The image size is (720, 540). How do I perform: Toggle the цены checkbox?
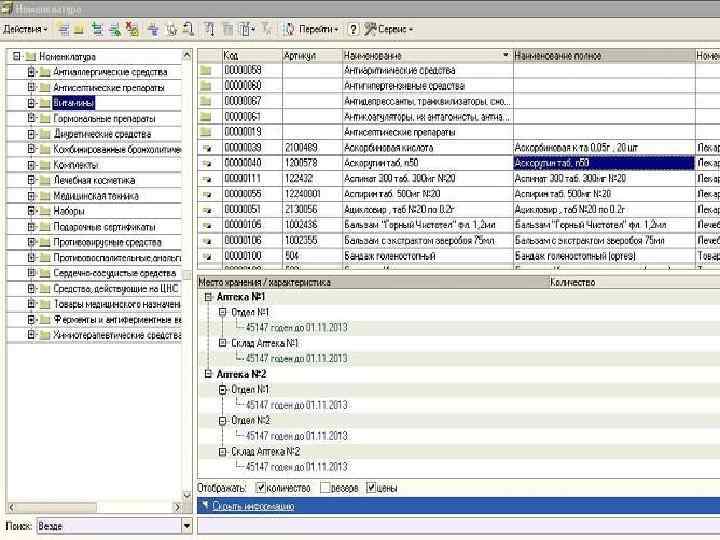372,488
